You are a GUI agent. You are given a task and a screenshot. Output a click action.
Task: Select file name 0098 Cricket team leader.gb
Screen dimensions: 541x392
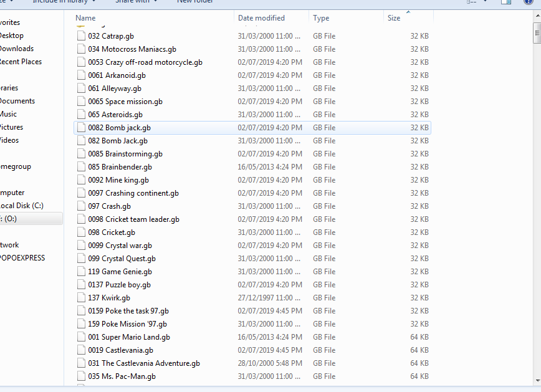tap(133, 219)
